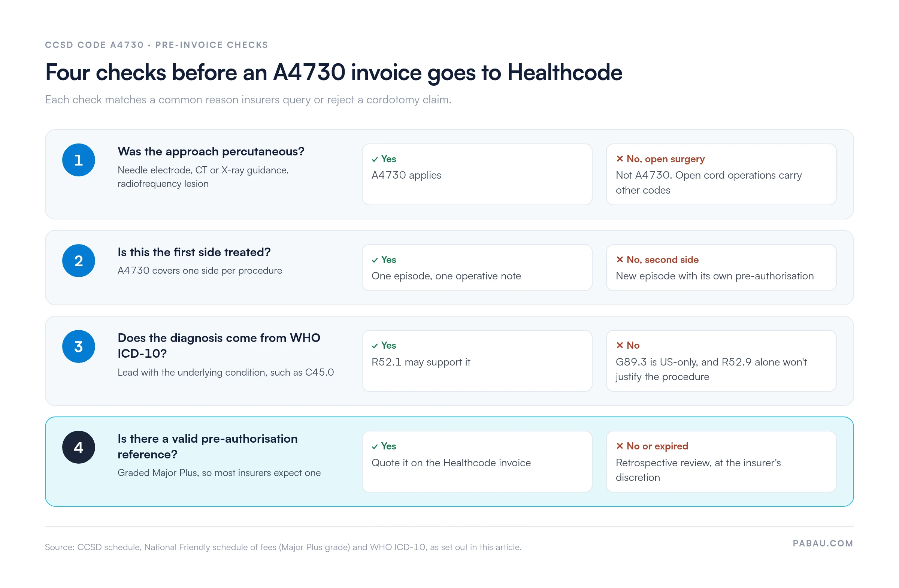899x588 pixels.
Task: Click 'Not A4730. Open cord operations carry other codes'
Action: coord(708,183)
